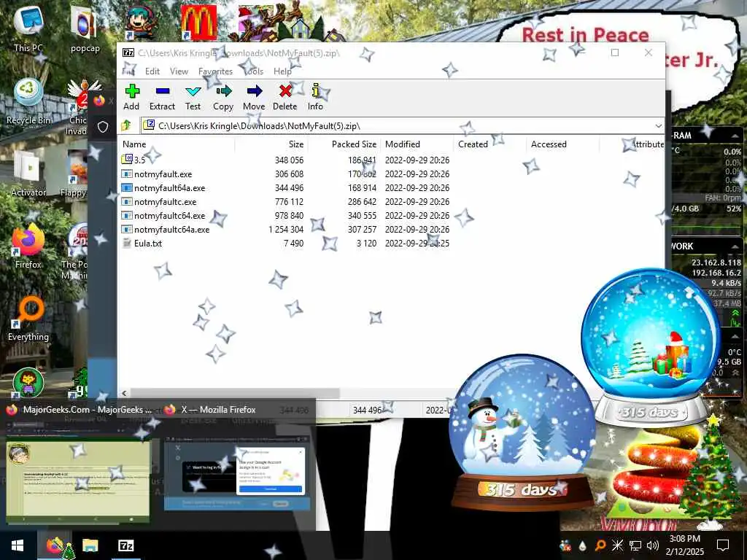Sort by the Packed Size column header
Image resolution: width=747 pixels, height=560 pixels.
coord(344,144)
